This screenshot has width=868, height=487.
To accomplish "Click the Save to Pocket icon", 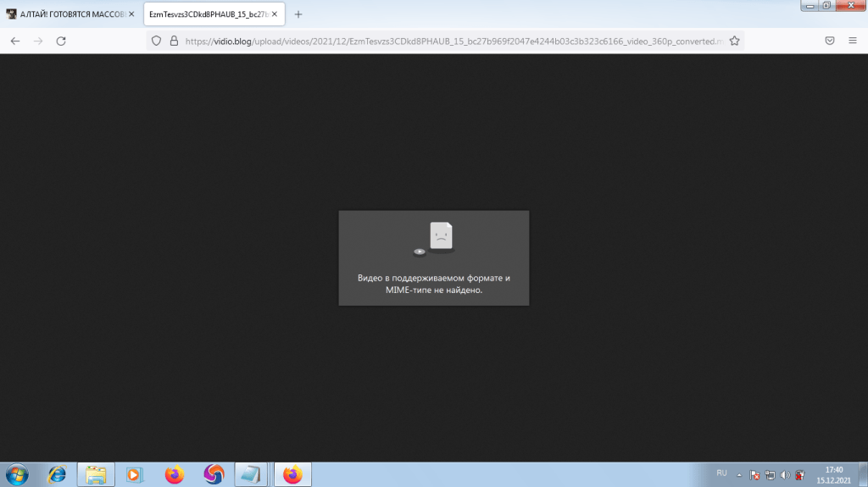I will click(x=830, y=41).
